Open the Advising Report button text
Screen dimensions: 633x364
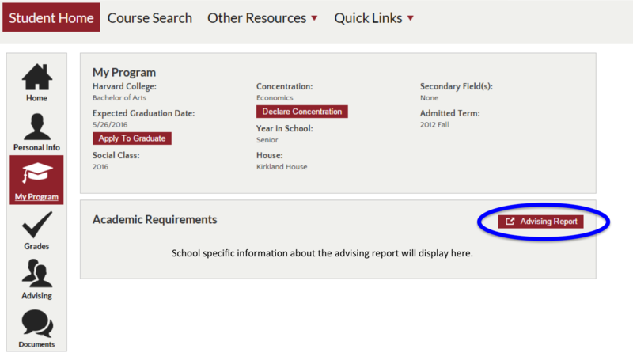[548, 222]
